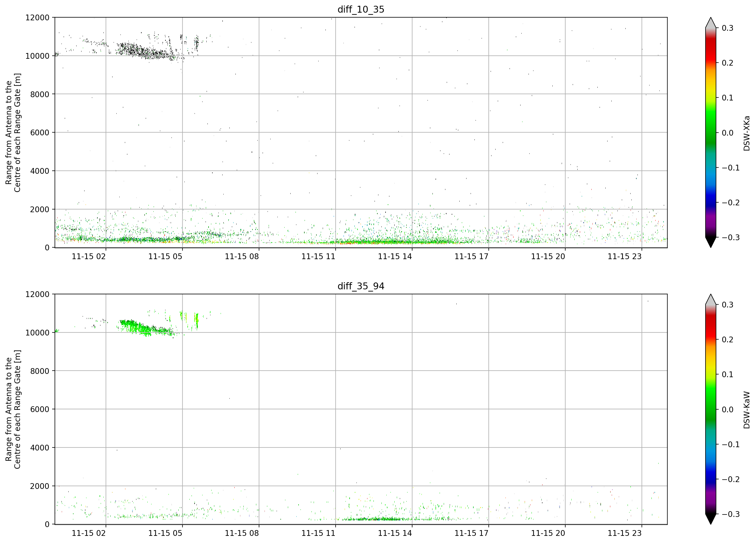
Task: Click the 0.3 tick on DSW-KaW colorbar
Action: 728,305
